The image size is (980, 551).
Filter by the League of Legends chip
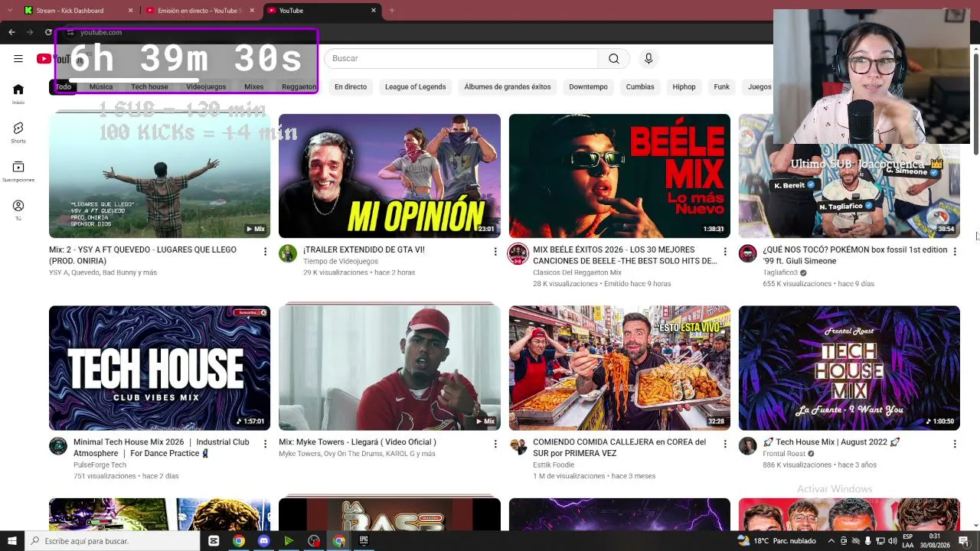pos(415,86)
